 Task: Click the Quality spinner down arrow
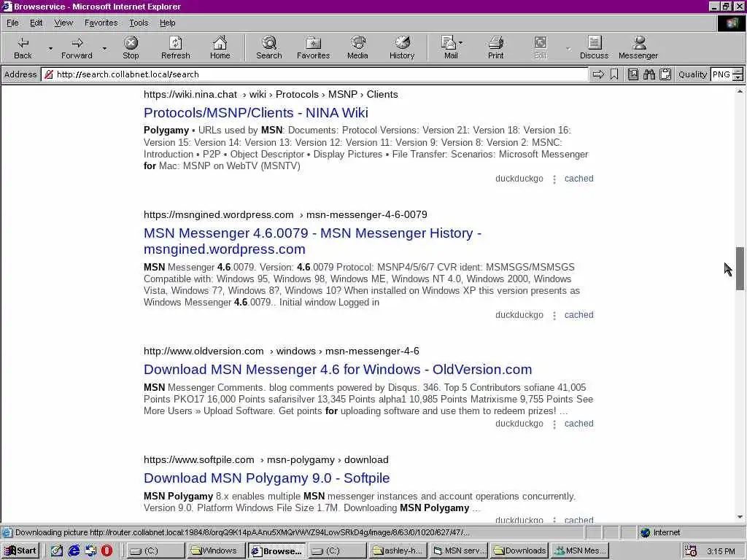point(738,77)
